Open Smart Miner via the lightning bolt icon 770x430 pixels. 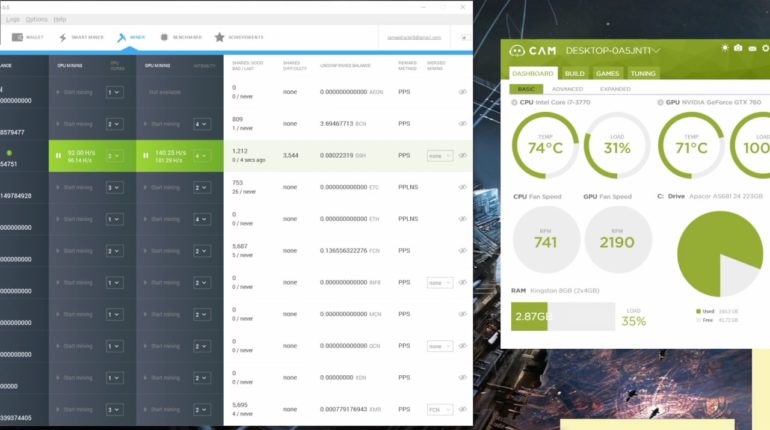63,37
